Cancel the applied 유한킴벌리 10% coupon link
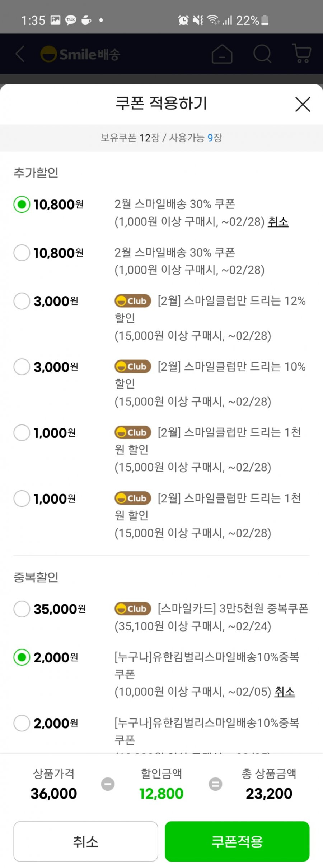The image size is (323, 868). pos(285,692)
